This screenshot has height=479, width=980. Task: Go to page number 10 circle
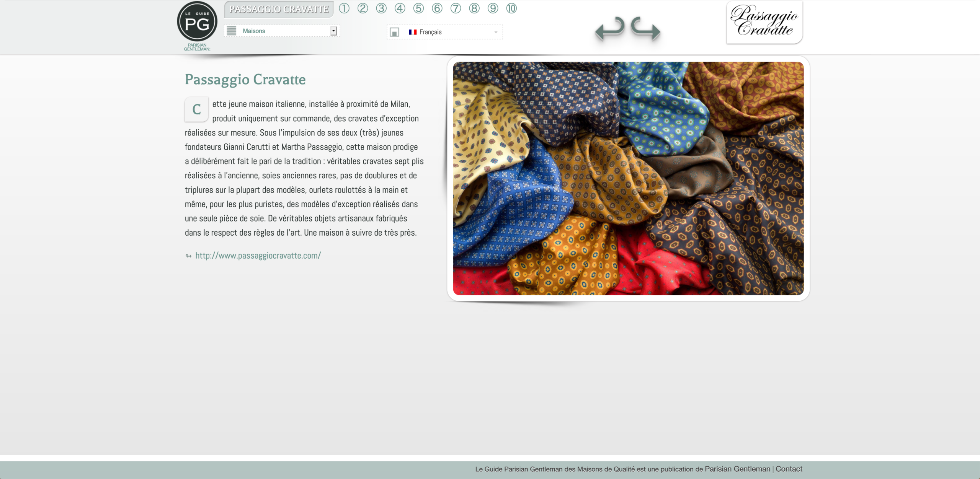click(x=511, y=8)
